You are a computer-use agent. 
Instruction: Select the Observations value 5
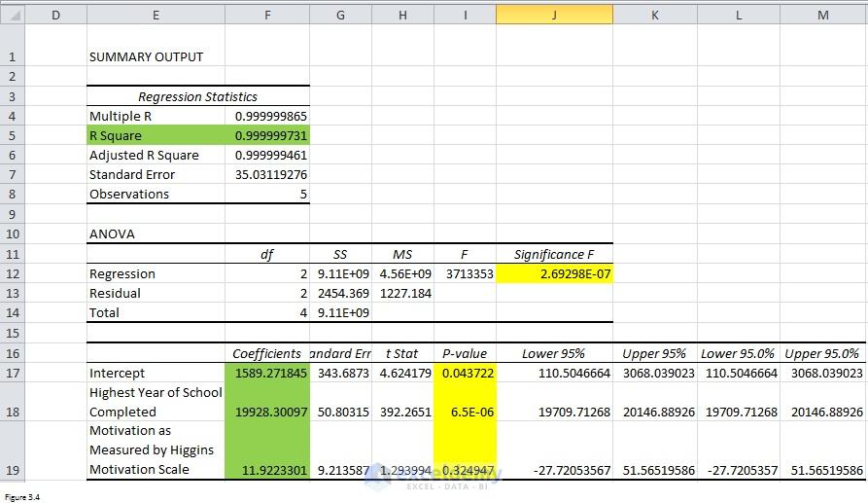pyautogui.click(x=267, y=194)
